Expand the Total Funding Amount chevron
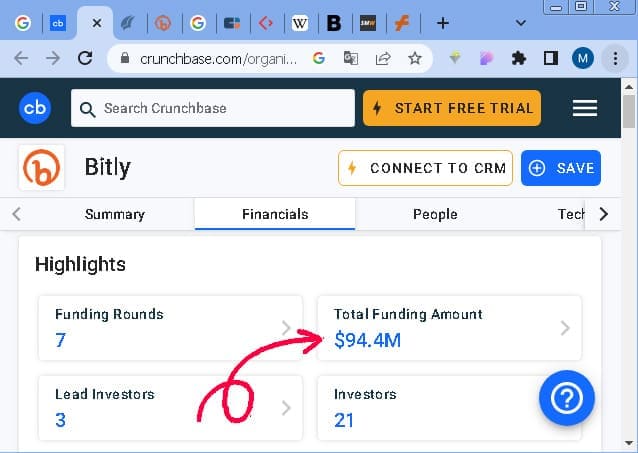This screenshot has height=453, width=638. [x=565, y=328]
